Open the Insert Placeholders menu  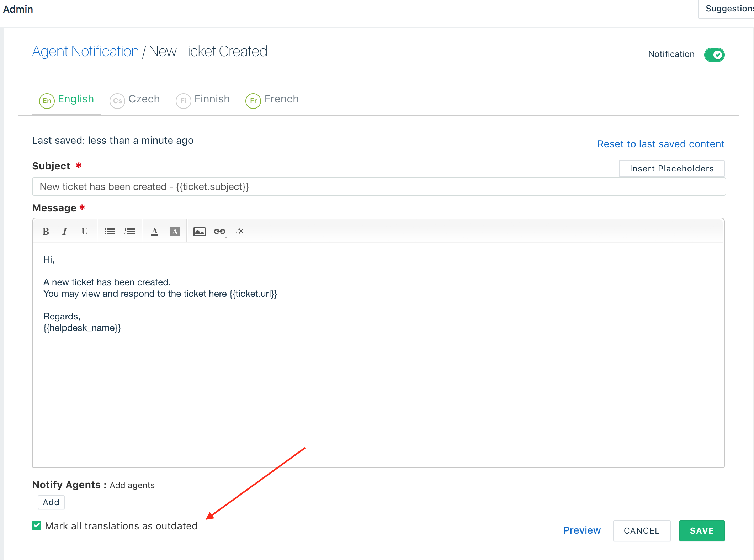(x=671, y=169)
